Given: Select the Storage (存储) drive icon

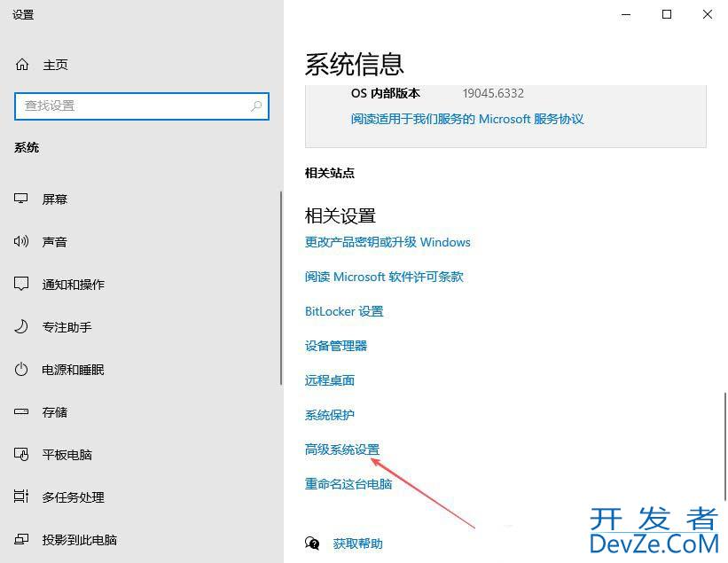Looking at the screenshot, I should (21, 412).
